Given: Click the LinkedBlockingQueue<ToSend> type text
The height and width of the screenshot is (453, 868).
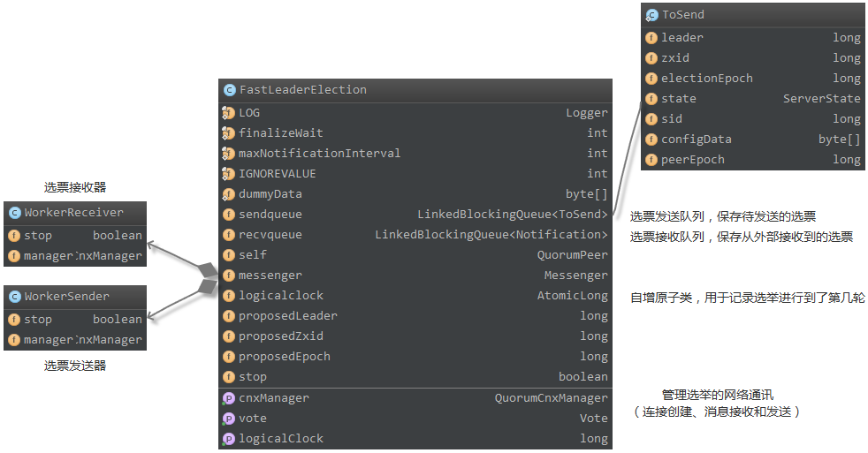Looking at the screenshot, I should (512, 215).
